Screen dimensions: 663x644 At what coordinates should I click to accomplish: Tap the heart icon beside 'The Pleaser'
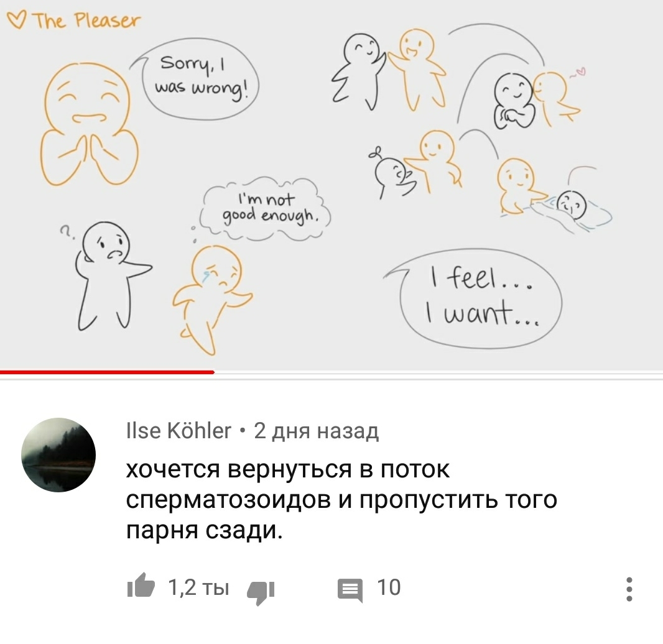point(17,20)
